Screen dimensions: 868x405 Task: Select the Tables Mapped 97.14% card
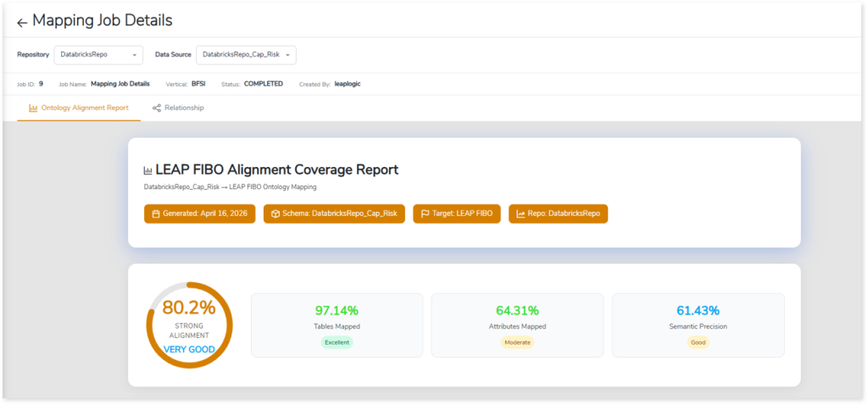coord(337,325)
